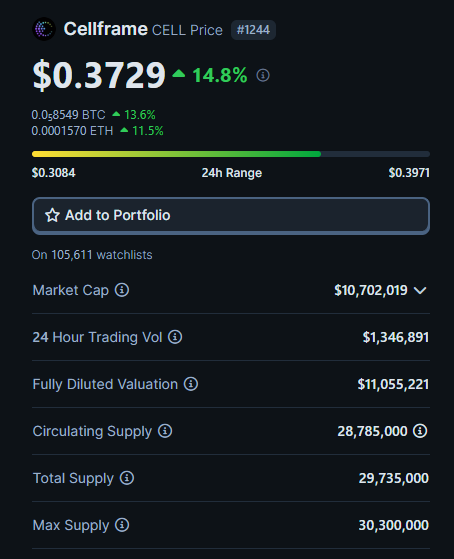The width and height of the screenshot is (454, 559).
Task: Click the Market Cap label
Action: [x=71, y=291]
